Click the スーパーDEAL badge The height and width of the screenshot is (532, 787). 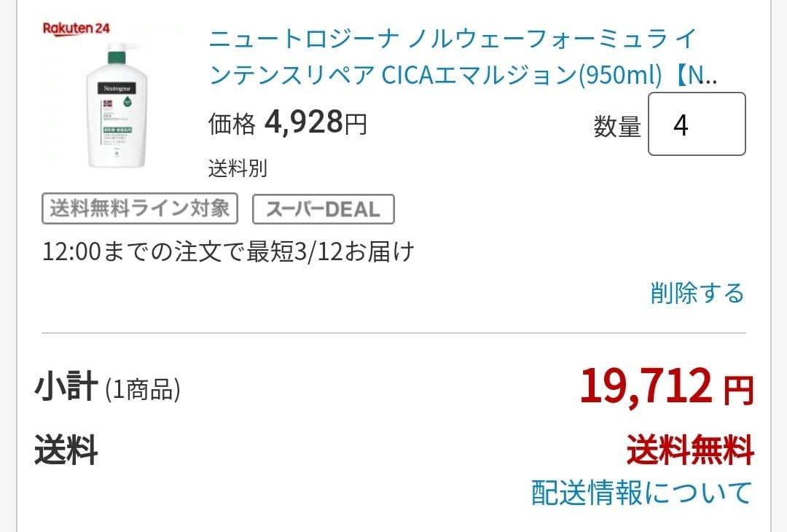coord(324,208)
